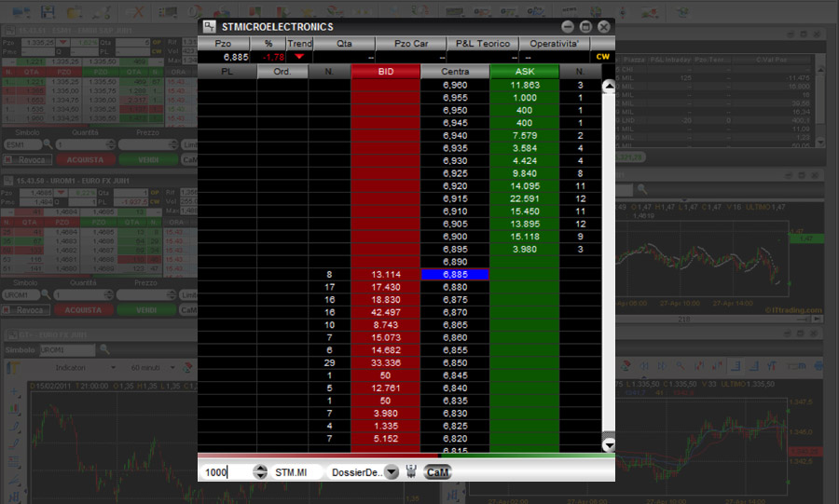This screenshot has width=839, height=504.
Task: Click the puppet icon beside DossierDe dropdown
Action: [411, 472]
